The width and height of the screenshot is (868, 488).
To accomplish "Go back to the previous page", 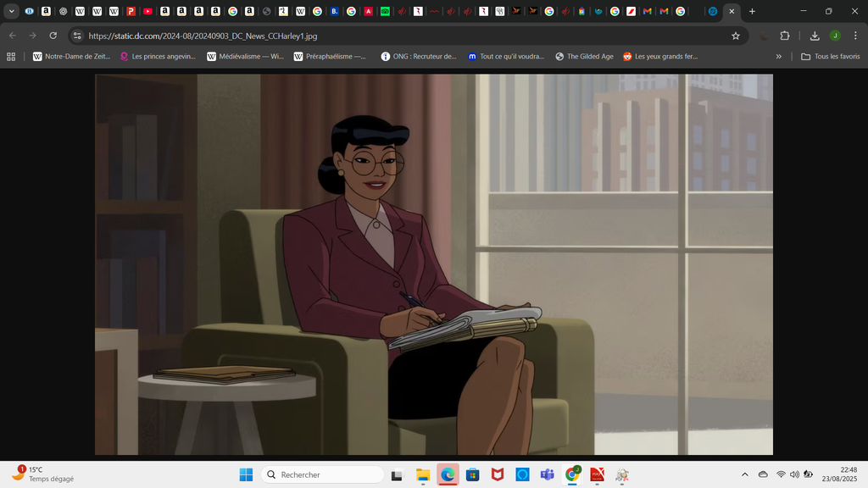I will pos(12,36).
